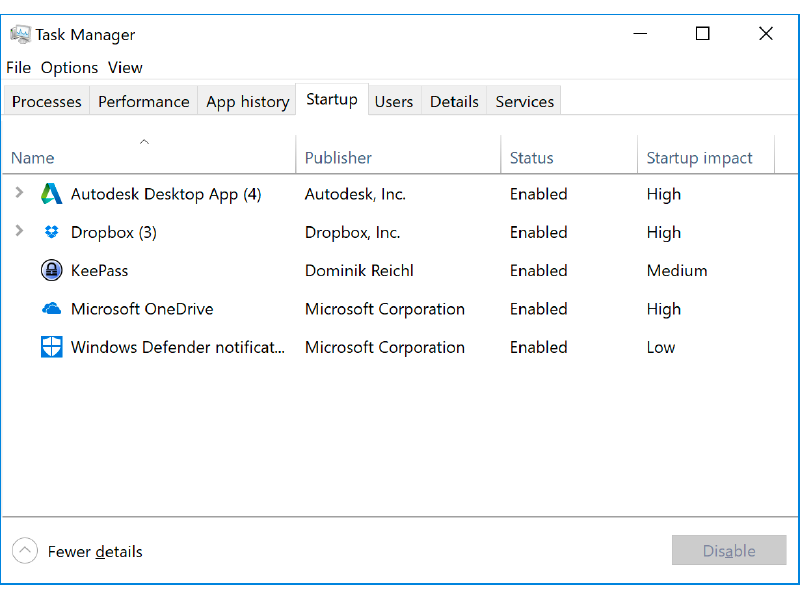Sort by the Name column header
800x600 pixels.
coord(32,157)
